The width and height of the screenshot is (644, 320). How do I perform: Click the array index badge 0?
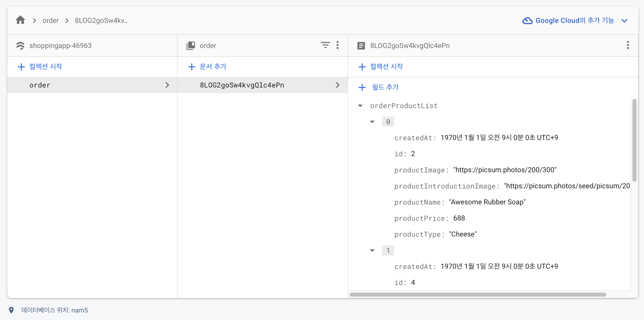[x=388, y=122]
